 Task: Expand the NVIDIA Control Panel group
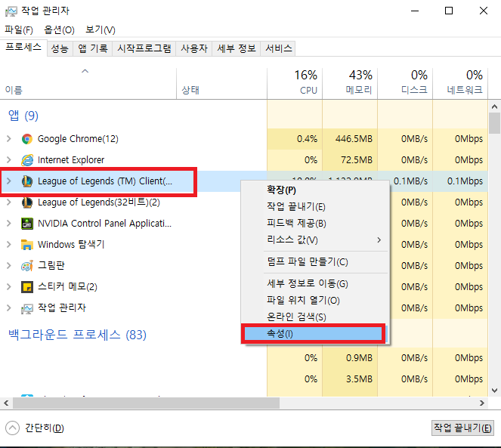coord(9,224)
